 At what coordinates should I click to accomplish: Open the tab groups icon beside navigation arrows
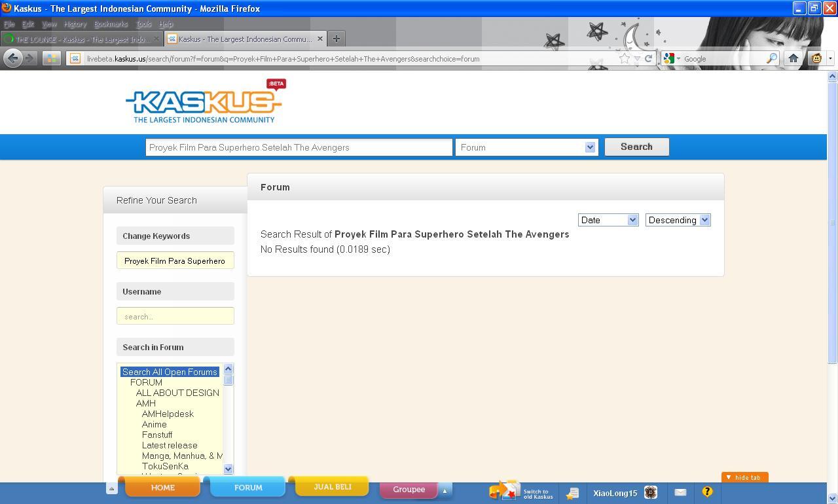click(x=51, y=58)
